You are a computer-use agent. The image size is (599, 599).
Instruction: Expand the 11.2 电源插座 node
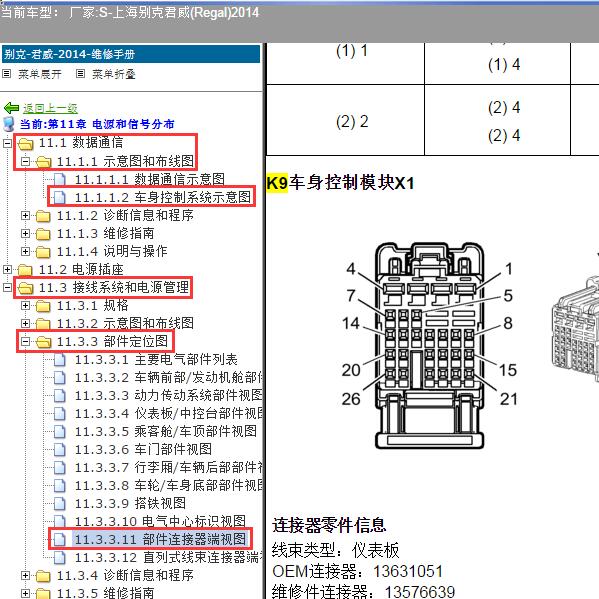click(7, 269)
